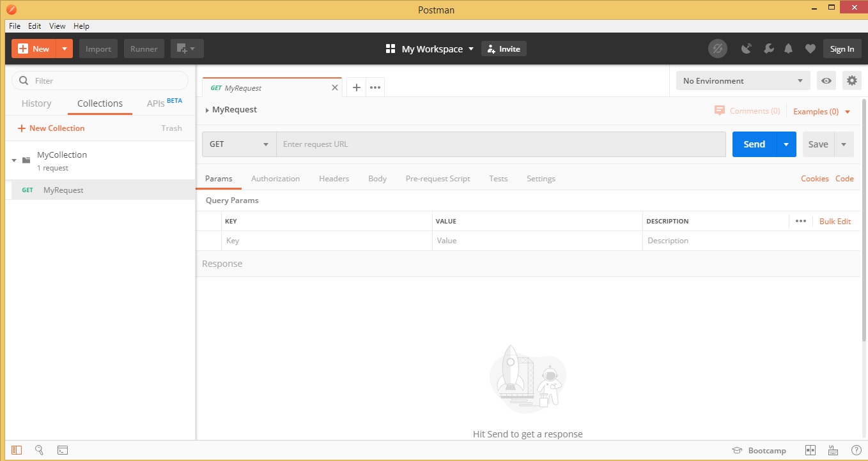Open manage environments gear icon

pyautogui.click(x=851, y=80)
